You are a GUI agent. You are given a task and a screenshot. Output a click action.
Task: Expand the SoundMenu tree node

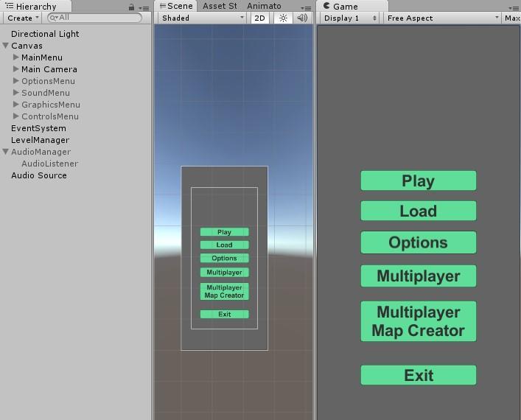(x=15, y=92)
